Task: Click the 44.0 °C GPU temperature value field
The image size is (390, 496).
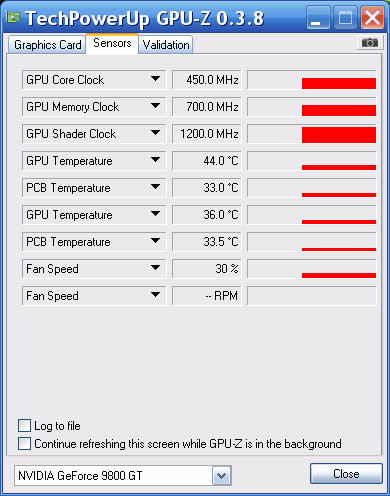Action: coord(207,161)
